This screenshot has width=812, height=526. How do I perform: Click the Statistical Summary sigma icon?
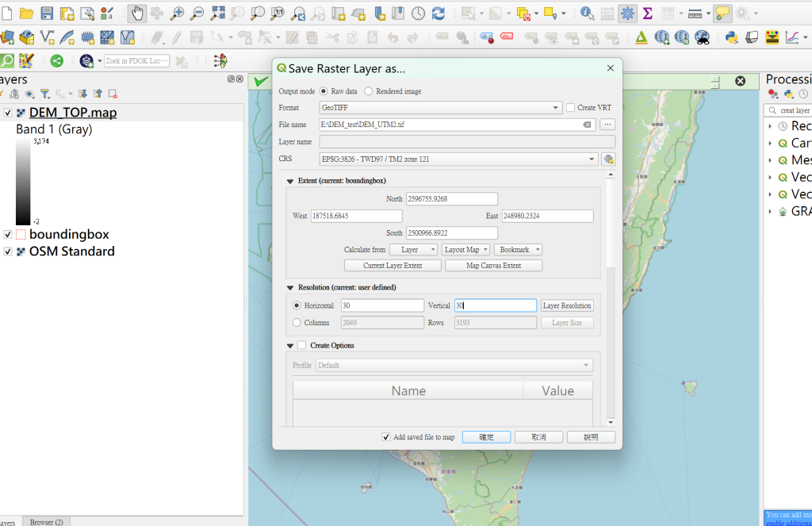[x=647, y=13]
